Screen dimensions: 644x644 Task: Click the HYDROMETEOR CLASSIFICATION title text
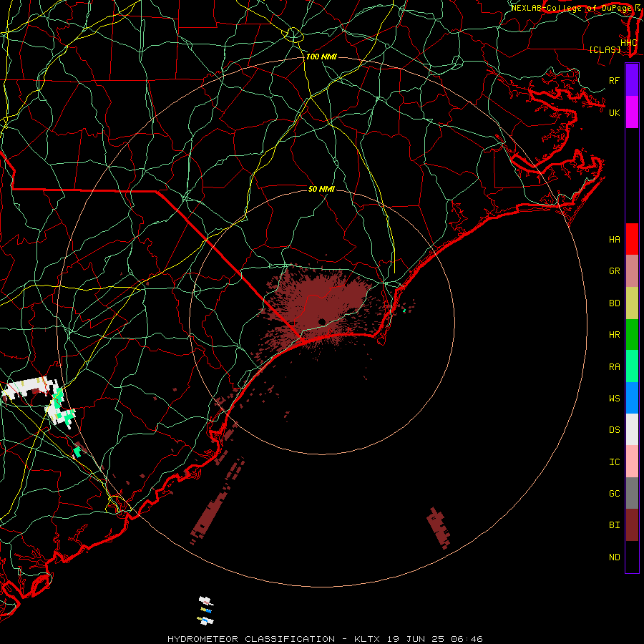pos(251,639)
